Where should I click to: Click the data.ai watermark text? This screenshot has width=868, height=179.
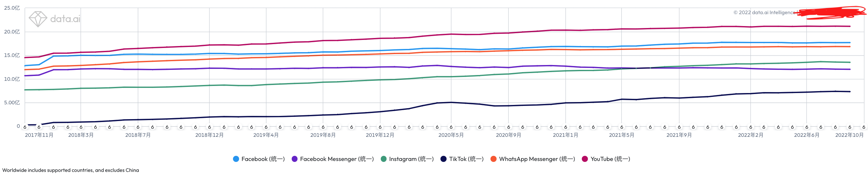click(x=66, y=19)
